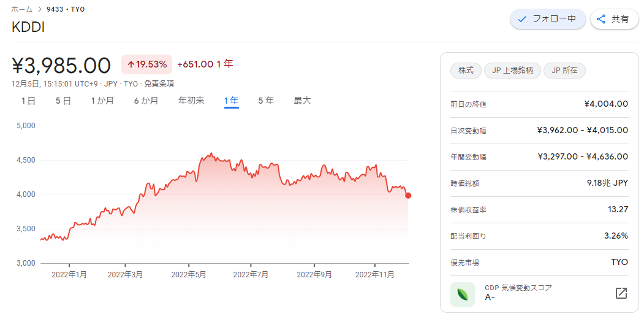Click the JP 上場銘柄 chip

tap(512, 71)
